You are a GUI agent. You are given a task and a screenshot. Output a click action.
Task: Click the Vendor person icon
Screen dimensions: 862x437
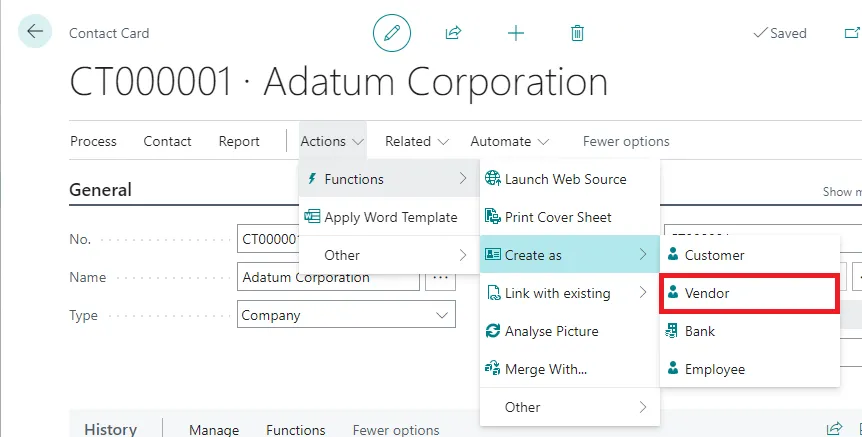pos(673,292)
